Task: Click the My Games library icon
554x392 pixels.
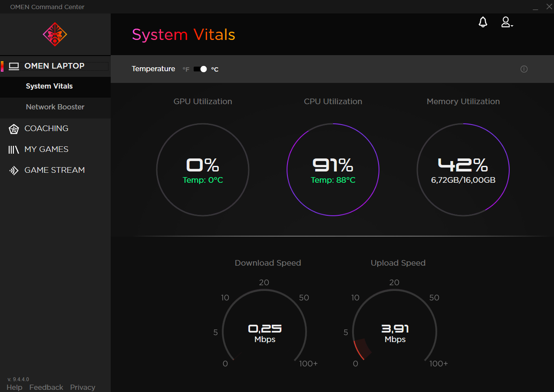Action: 14,149
